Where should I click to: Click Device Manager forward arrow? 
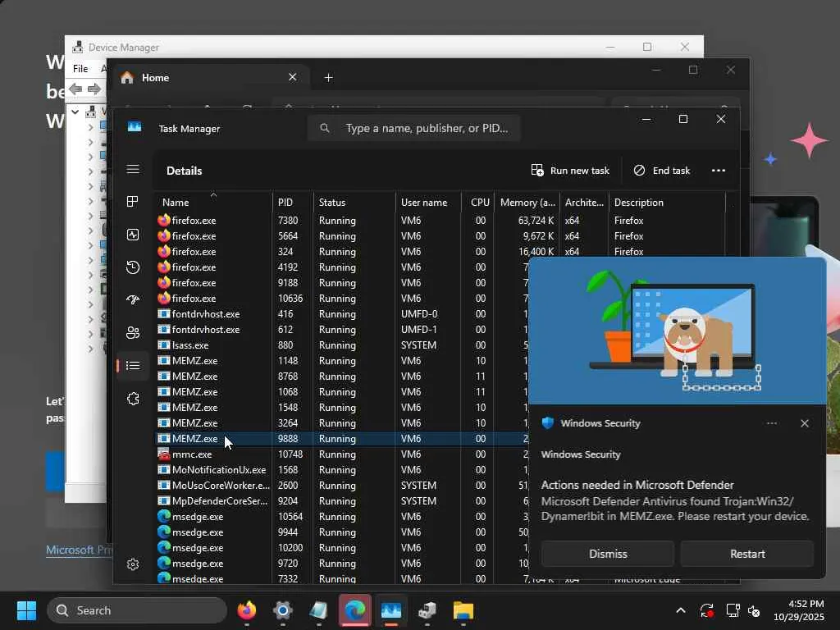pyautogui.click(x=94, y=89)
